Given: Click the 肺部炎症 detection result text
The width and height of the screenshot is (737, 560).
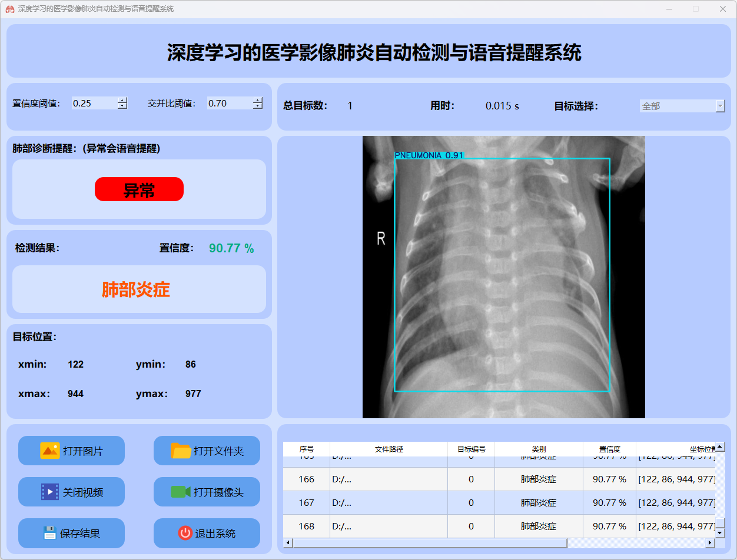Looking at the screenshot, I should tap(136, 289).
